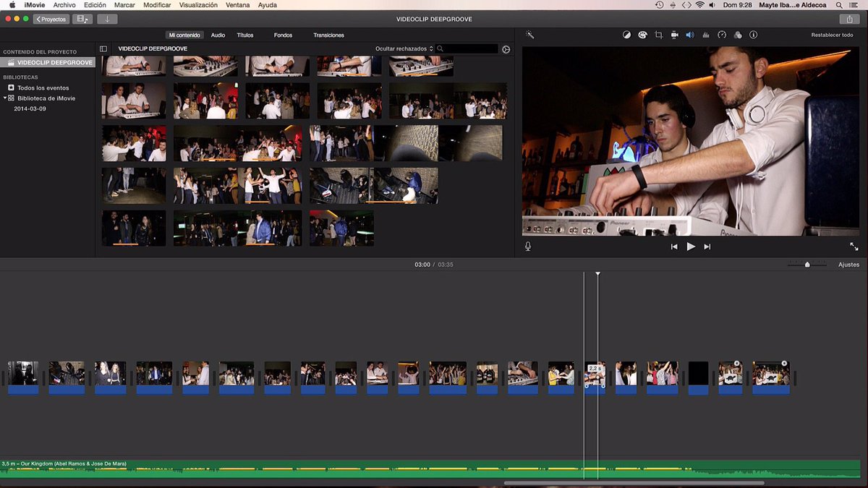
Task: Select the last timeline clip
Action: 771,377
